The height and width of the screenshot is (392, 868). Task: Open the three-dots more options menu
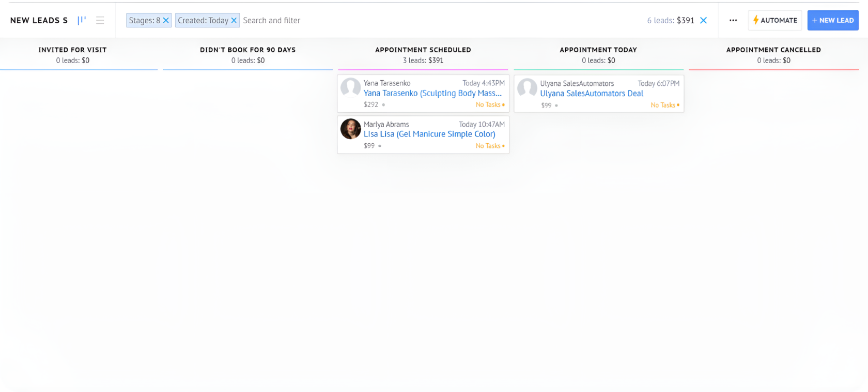point(733,20)
